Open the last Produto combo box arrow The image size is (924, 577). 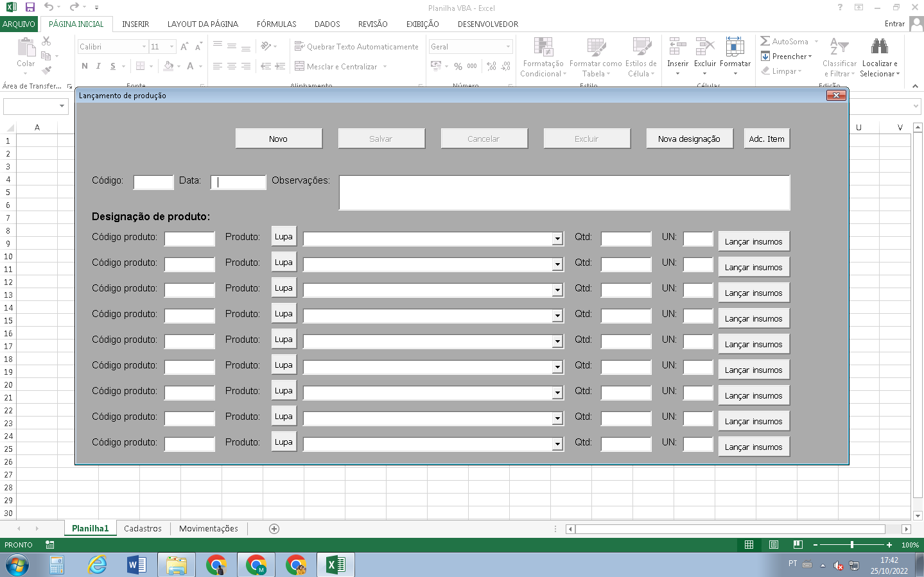557,444
